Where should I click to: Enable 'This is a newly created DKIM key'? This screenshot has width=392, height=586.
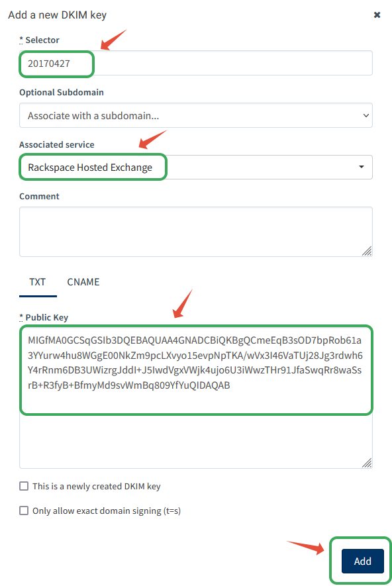[24, 486]
